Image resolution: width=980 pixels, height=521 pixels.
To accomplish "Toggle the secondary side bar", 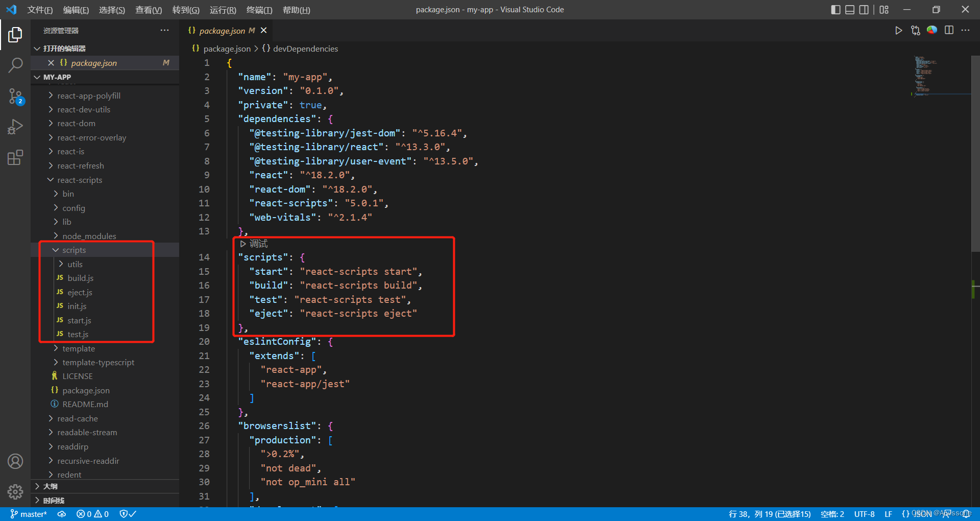I will click(x=864, y=9).
